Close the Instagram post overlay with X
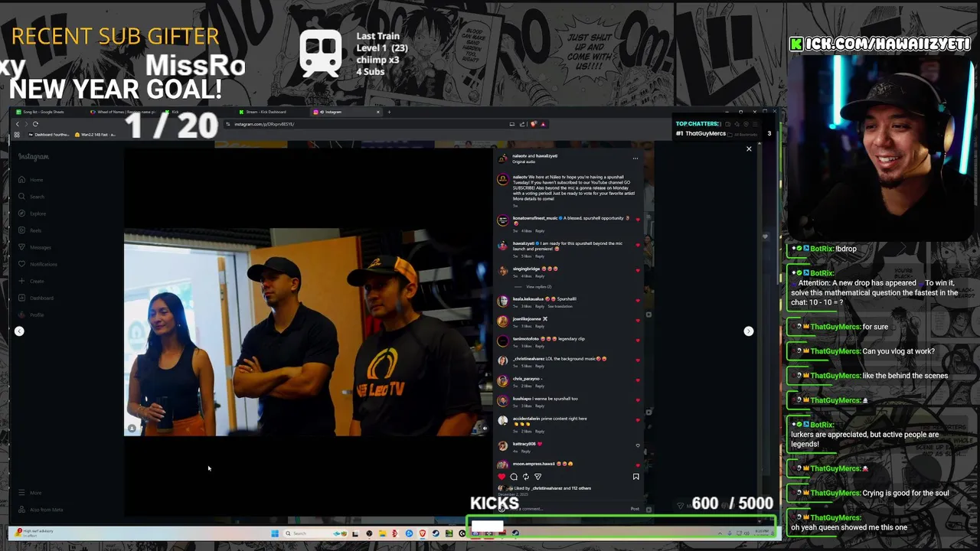This screenshot has height=551, width=980. click(x=749, y=148)
